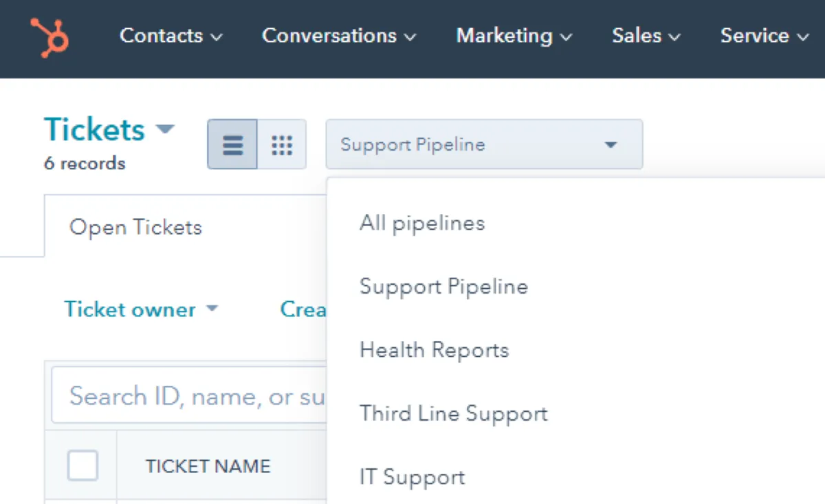Switch to board grid view icon
825x504 pixels.
(x=282, y=144)
